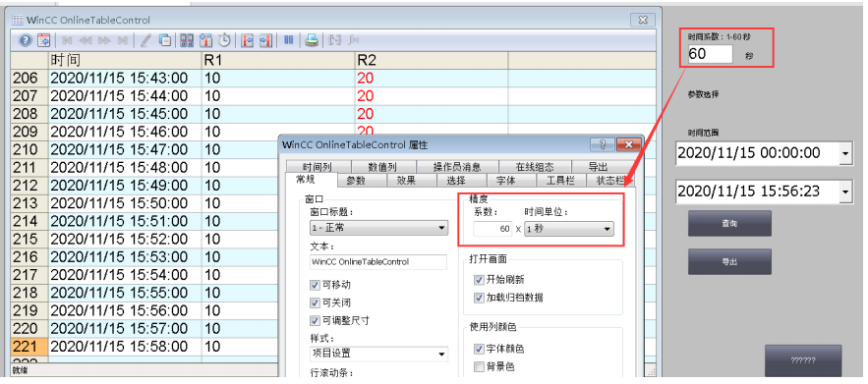Viewport: 868px width, 384px height.
Task: Select table row 215 in the grid
Action: point(333,239)
